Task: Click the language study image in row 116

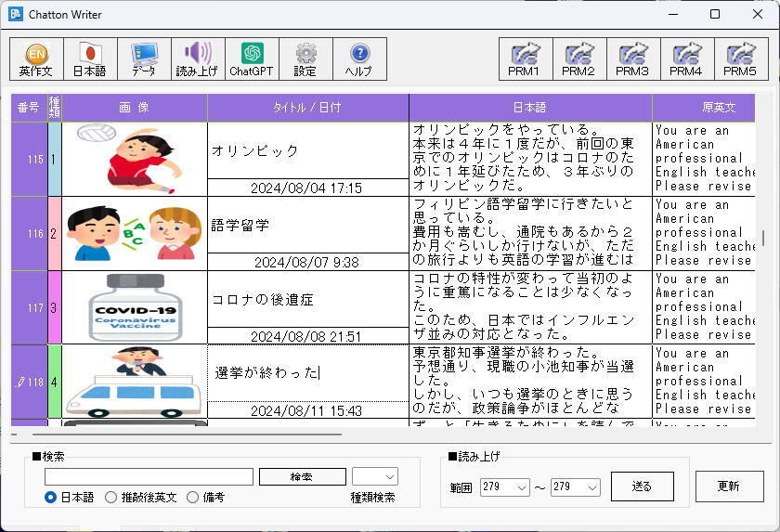Action: pos(135,233)
